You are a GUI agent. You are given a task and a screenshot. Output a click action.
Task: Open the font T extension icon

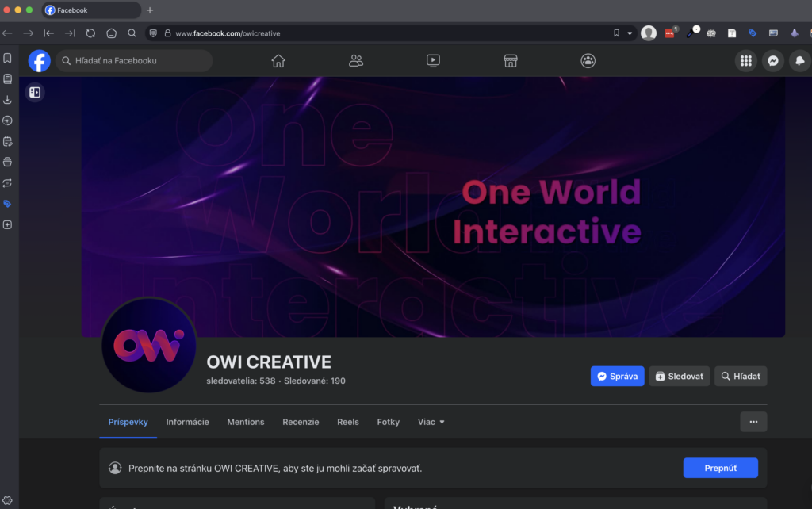(732, 33)
